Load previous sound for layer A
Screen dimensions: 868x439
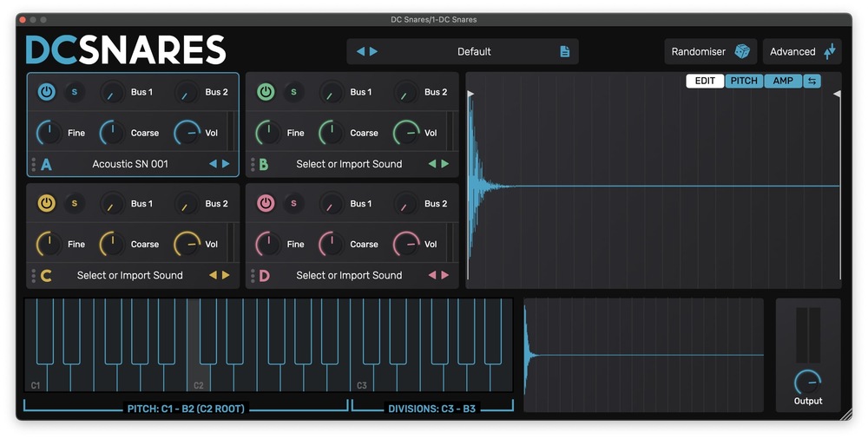point(214,164)
